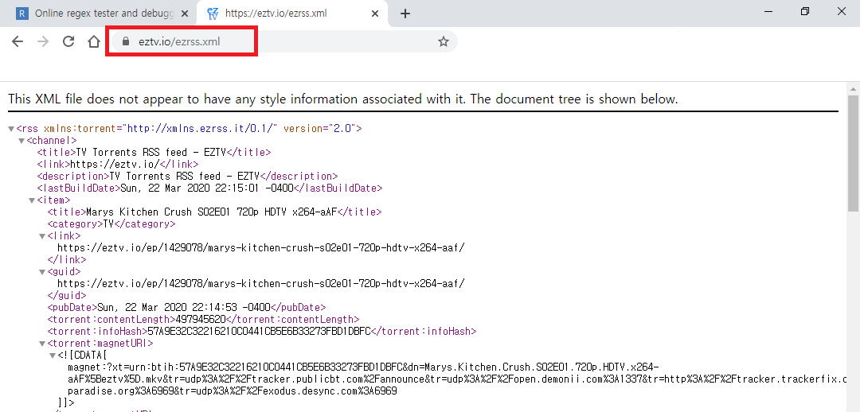Image resolution: width=868 pixels, height=412 pixels.
Task: Click the closing </link> tag
Action: click(67, 260)
